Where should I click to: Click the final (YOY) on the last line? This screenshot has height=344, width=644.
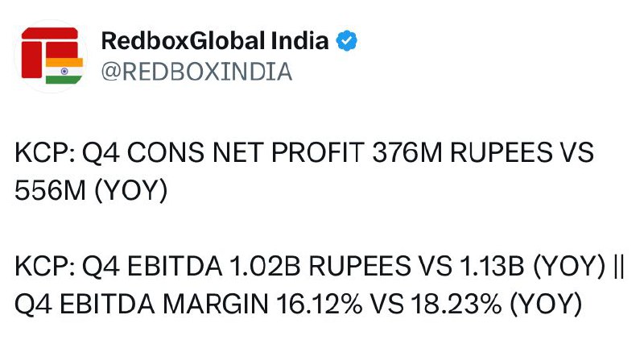click(x=546, y=305)
